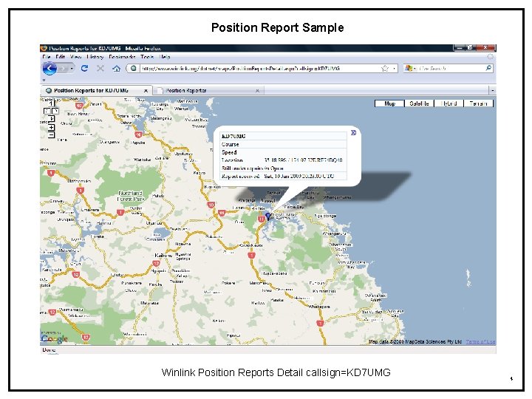
Task: Close the KD7UMG info bubble
Action: coord(353,133)
